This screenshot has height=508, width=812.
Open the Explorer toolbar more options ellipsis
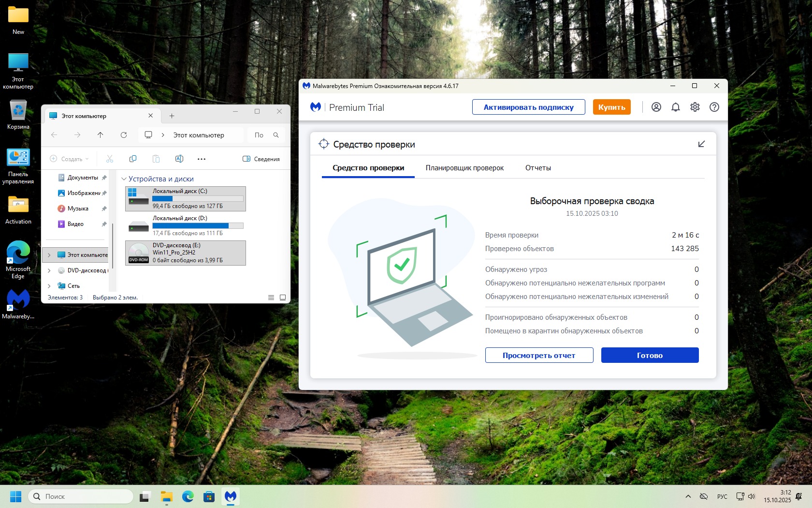(x=202, y=159)
